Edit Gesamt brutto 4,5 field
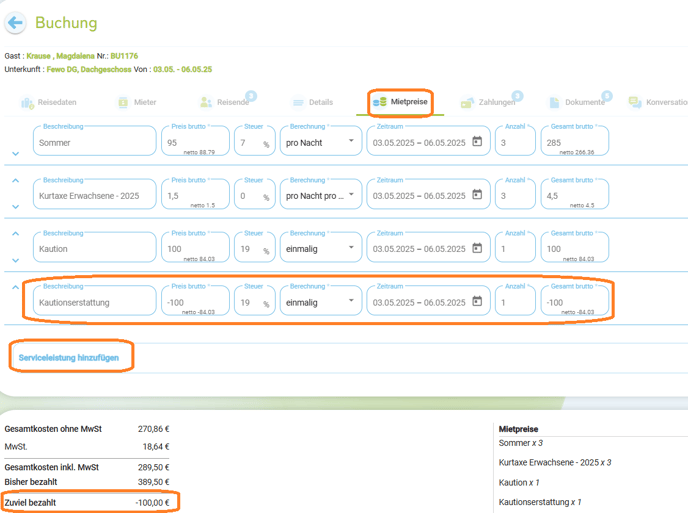This screenshot has width=688, height=513. (575, 194)
